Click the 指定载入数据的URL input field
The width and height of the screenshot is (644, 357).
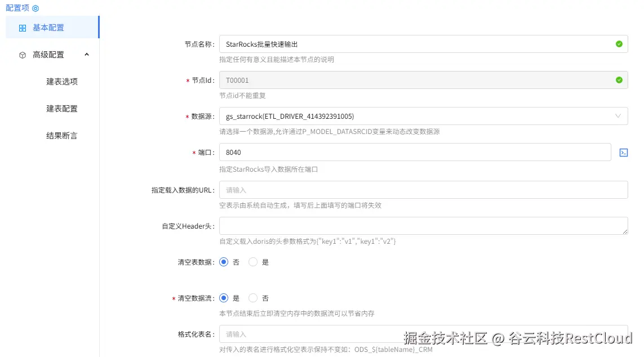coord(424,190)
